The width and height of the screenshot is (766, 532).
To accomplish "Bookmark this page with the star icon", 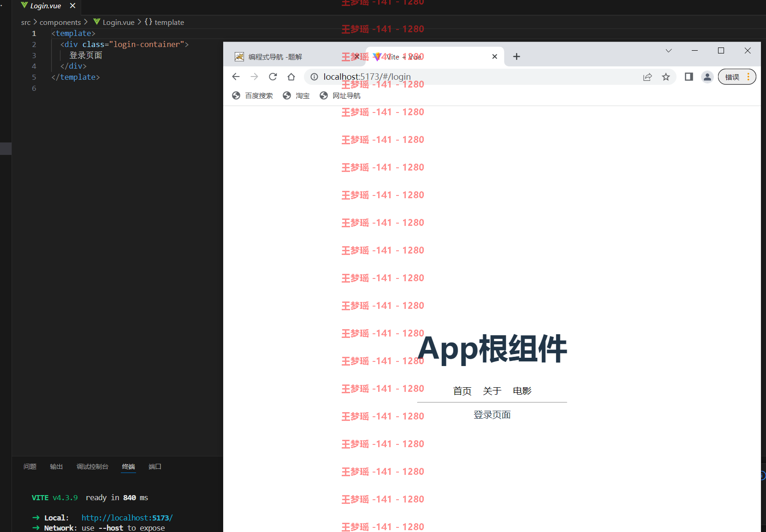I will (666, 77).
